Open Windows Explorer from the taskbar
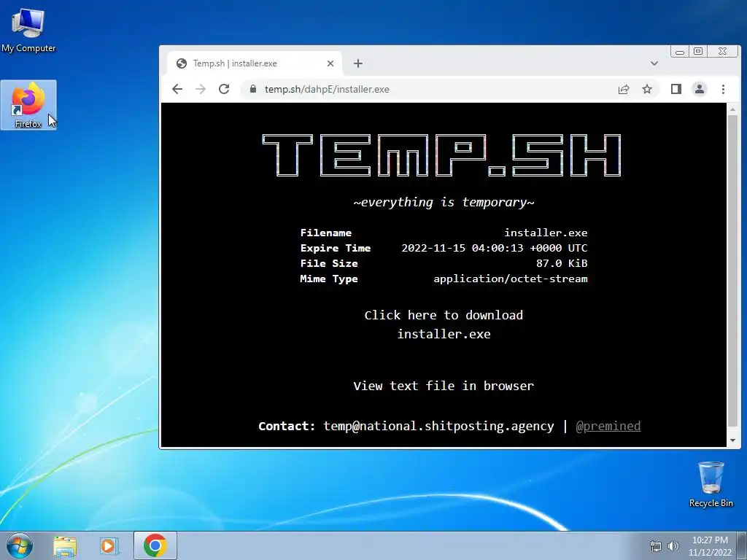 point(65,545)
